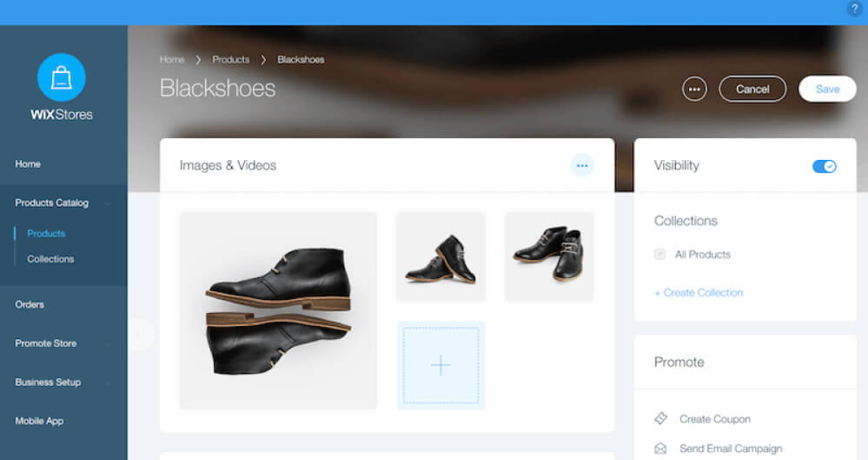Click the Collections section heading
The width and height of the screenshot is (868, 460).
pos(686,221)
